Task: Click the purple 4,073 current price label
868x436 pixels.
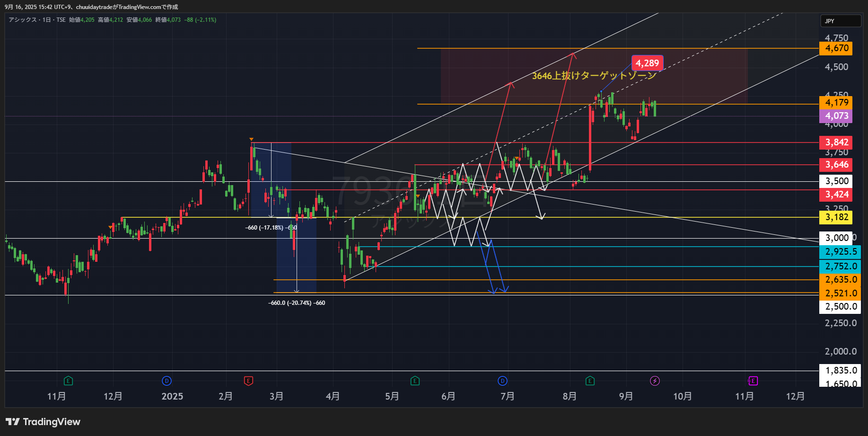Action: [836, 116]
